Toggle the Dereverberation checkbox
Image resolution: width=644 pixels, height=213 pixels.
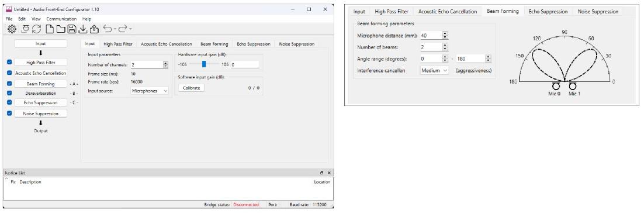(9, 93)
